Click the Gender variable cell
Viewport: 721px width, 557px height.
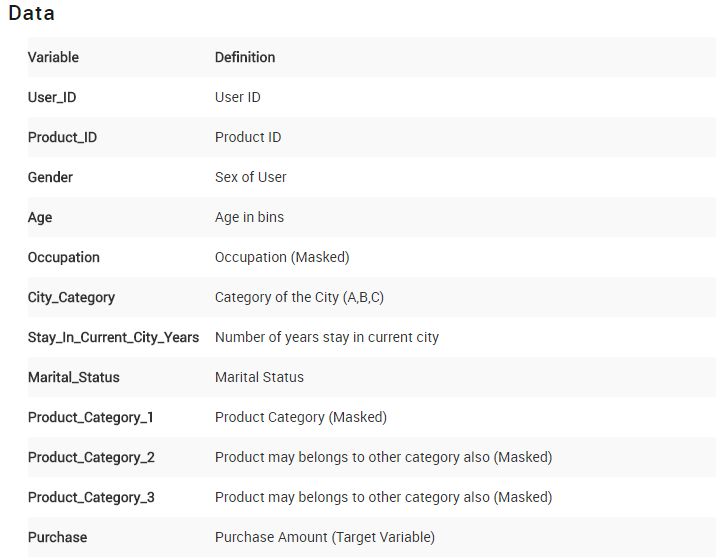[50, 177]
